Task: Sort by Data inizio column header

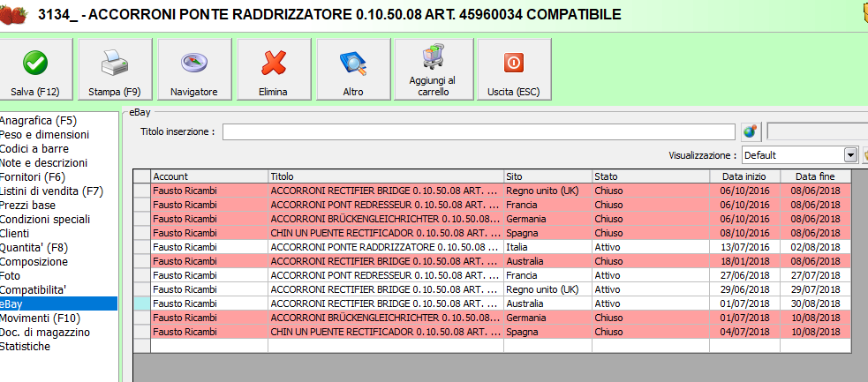Action: 744,176
